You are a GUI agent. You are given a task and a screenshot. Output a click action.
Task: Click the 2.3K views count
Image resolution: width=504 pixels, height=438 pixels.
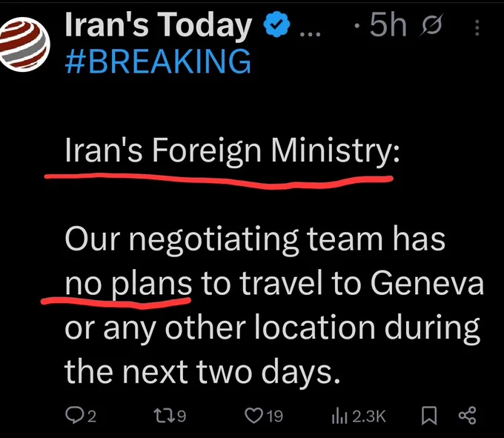pyautogui.click(x=368, y=417)
